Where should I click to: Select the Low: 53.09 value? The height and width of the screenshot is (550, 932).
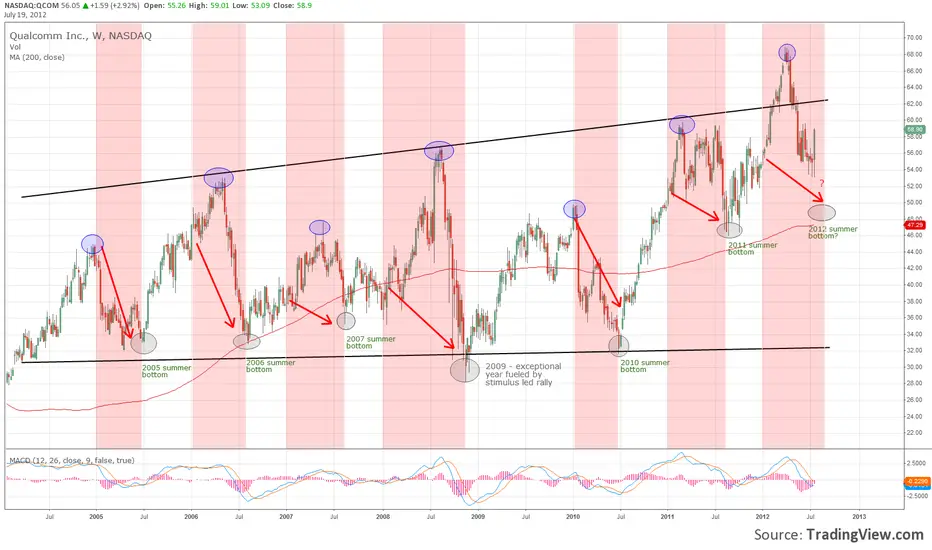tap(251, 5)
